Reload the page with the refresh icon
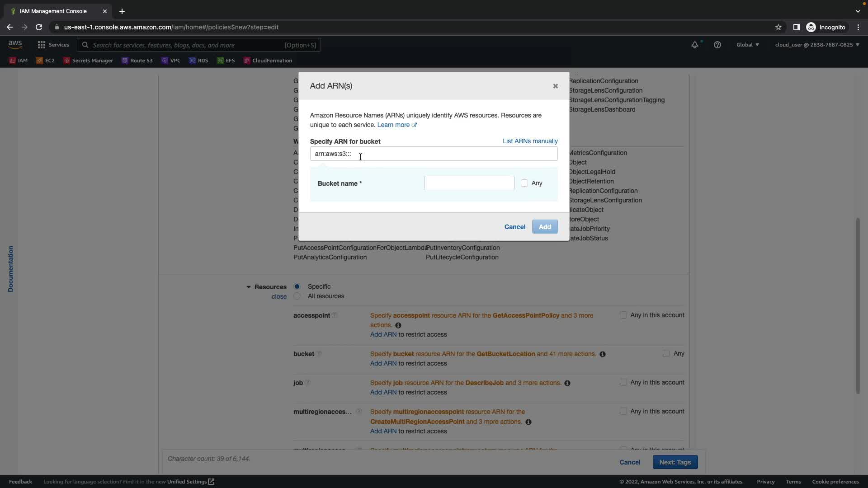 click(x=39, y=27)
